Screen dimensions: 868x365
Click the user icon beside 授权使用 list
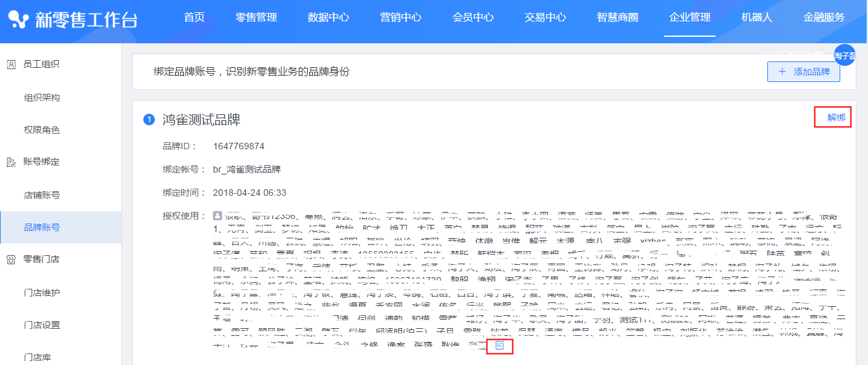click(x=217, y=215)
